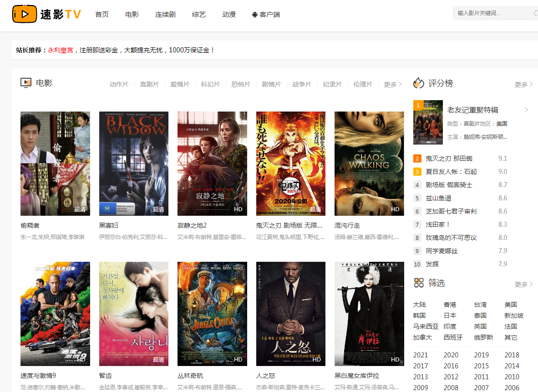Screen dimensions: 538x392
Task: Open the 智齿 movie poster
Action: point(134,314)
